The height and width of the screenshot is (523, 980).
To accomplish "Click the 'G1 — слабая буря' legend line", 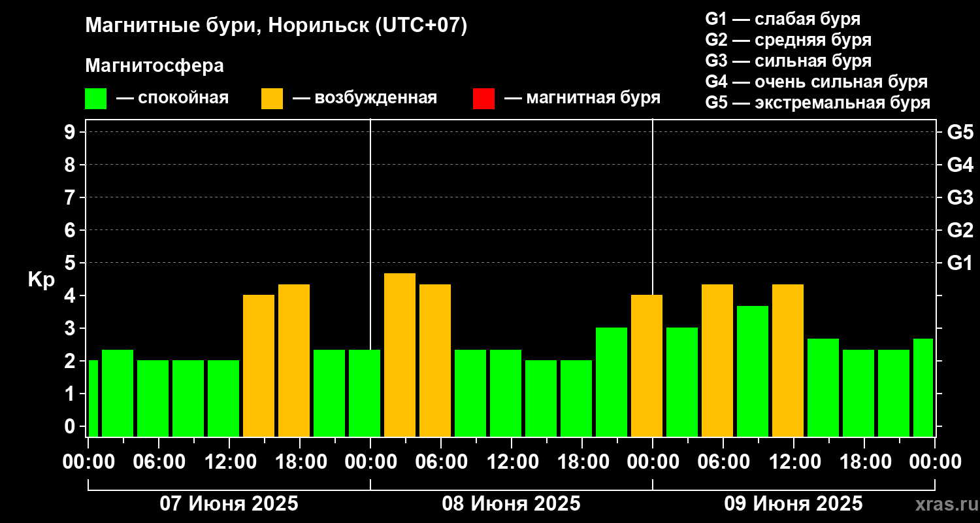I will (x=783, y=18).
